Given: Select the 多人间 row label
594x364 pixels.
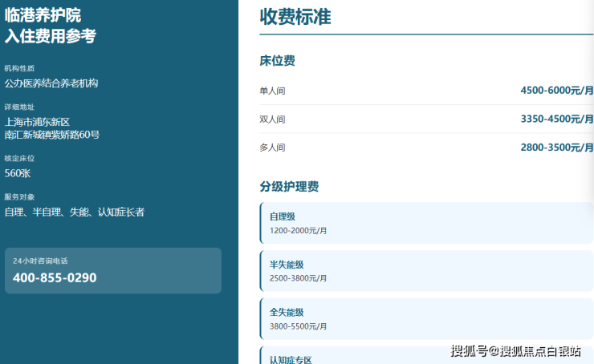Looking at the screenshot, I should click(x=272, y=148).
